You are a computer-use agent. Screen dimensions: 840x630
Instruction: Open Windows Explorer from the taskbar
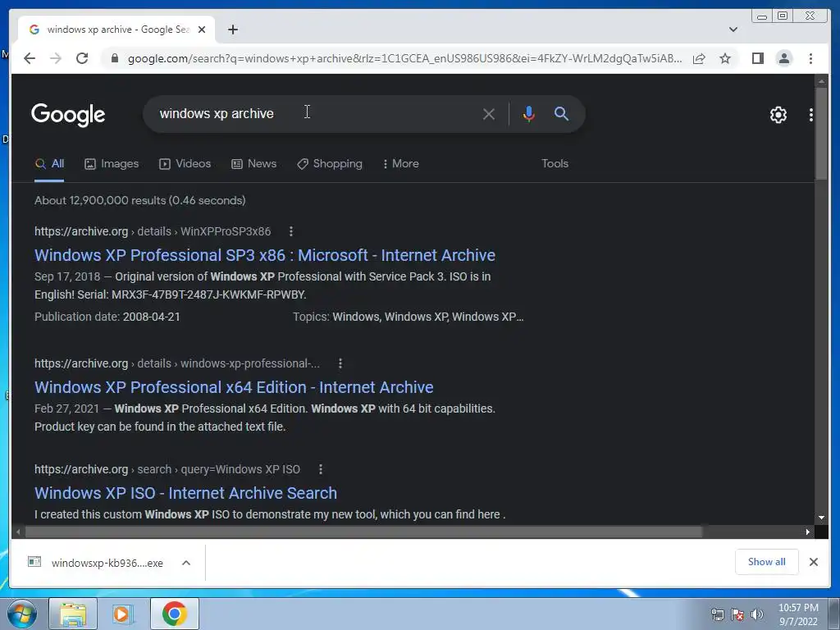[x=73, y=614]
